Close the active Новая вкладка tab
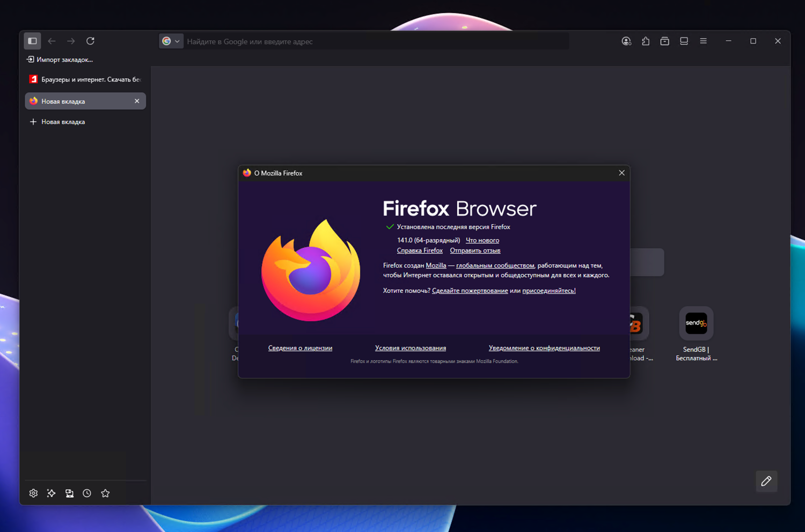The image size is (805, 532). [137, 101]
